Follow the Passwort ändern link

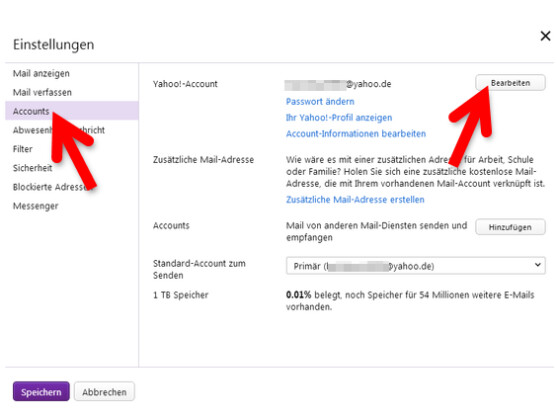tap(320, 102)
